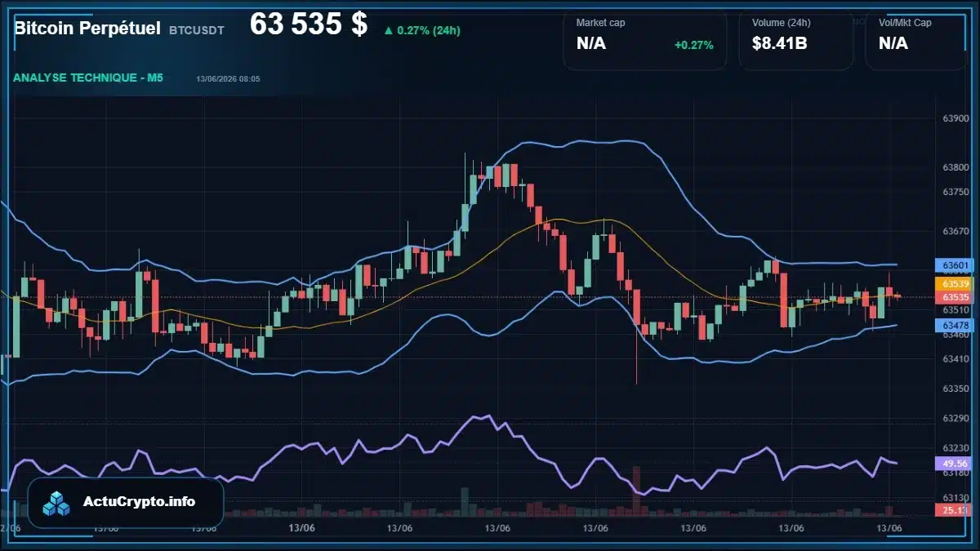
Task: Select the Bitcoin Perpétuel title
Action: [x=87, y=28]
